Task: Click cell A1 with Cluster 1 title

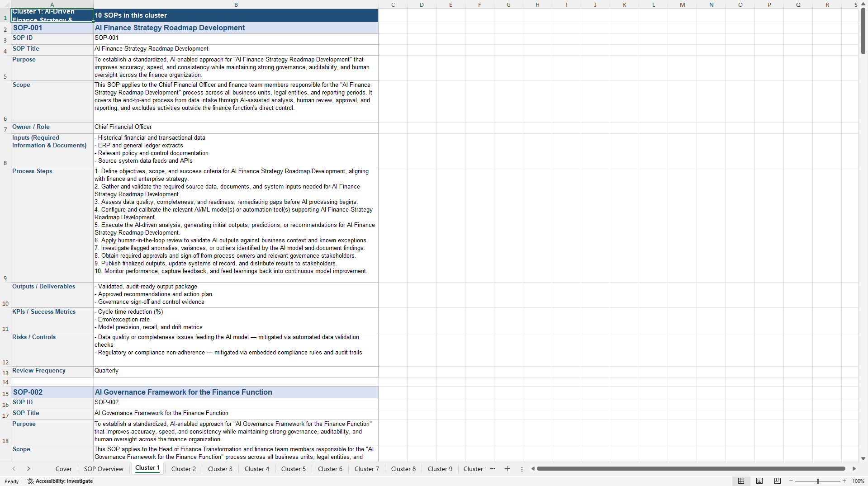Action: pyautogui.click(x=52, y=15)
